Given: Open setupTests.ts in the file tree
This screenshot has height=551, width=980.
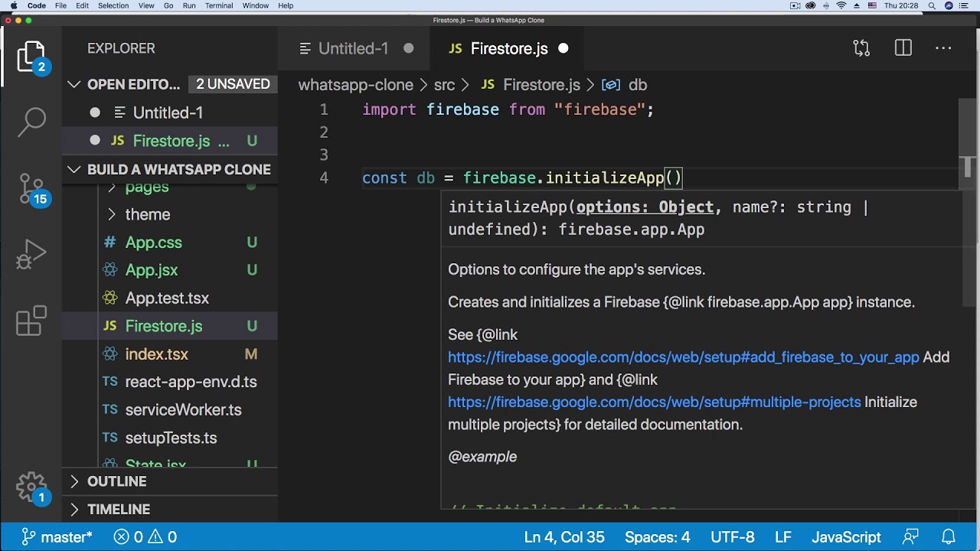Looking at the screenshot, I should (x=170, y=438).
